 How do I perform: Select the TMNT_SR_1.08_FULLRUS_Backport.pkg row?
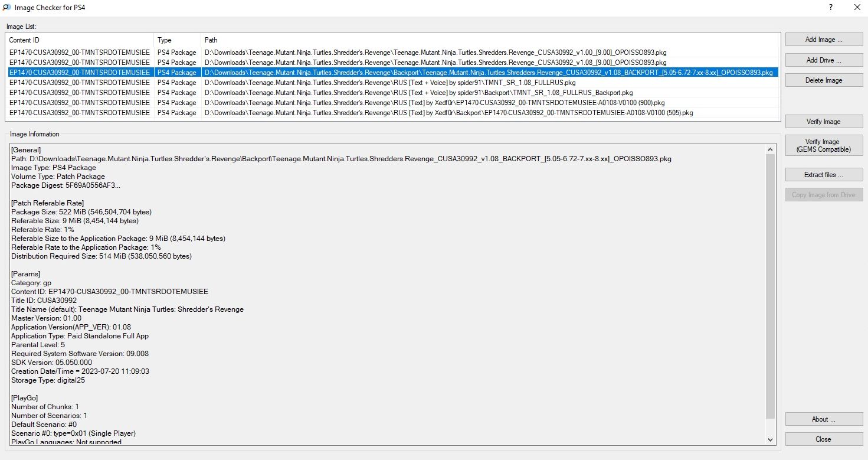[392, 93]
